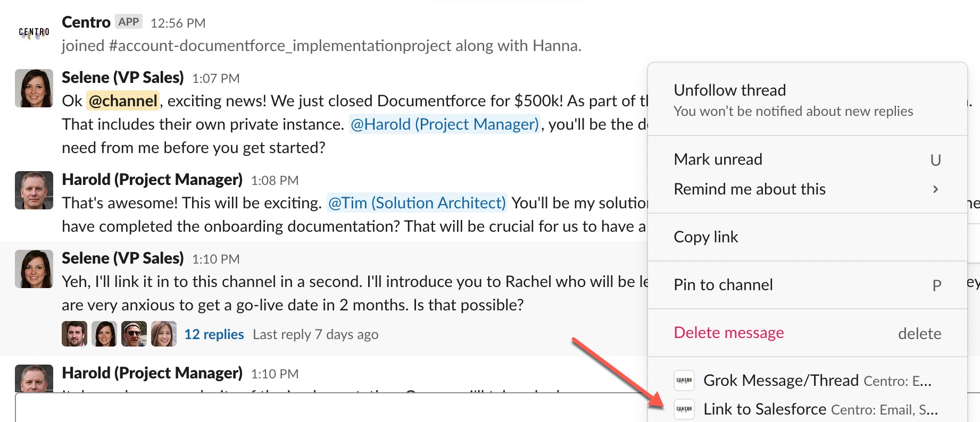This screenshot has width=980, height=422.
Task: Click Selene's avatar on the 1:07 PM message
Action: (34, 88)
